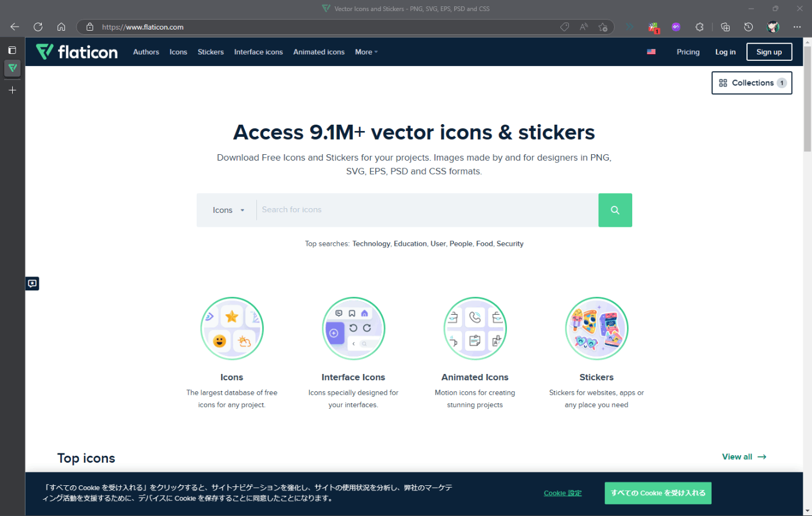Click View all for Top icons
812x516 pixels.
(x=744, y=457)
